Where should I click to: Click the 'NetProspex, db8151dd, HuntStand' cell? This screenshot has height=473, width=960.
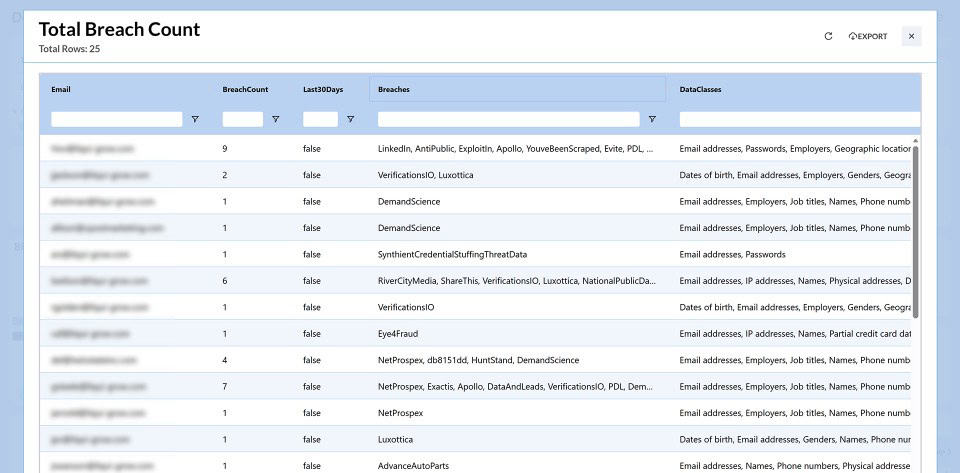478,360
